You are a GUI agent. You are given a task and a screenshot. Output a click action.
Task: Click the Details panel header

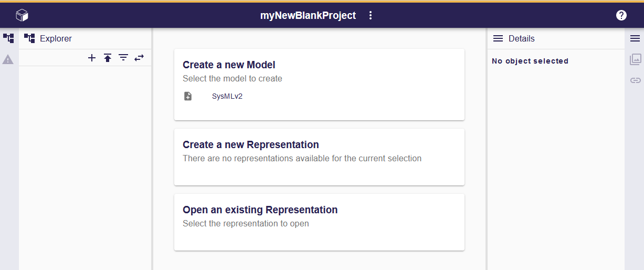pyautogui.click(x=521, y=38)
